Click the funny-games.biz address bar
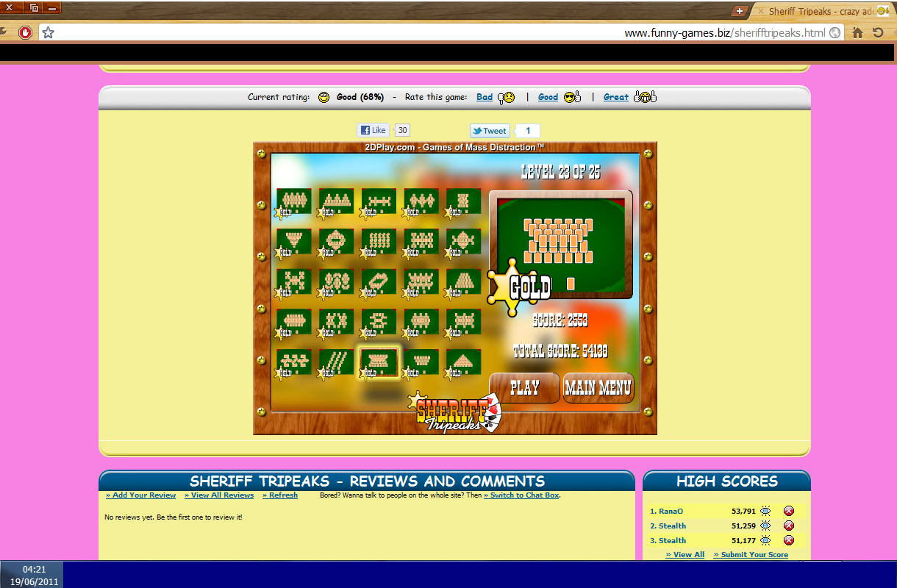Screen dimensions: 897x588 point(441,32)
